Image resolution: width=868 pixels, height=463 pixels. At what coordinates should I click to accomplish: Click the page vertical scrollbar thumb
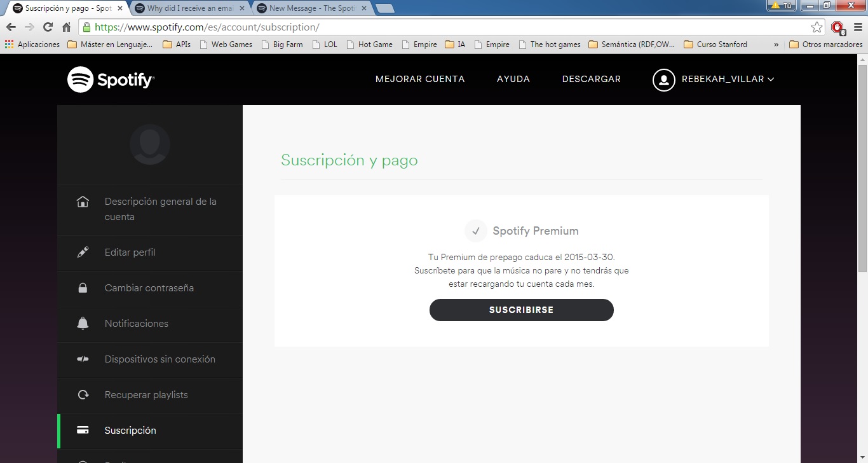click(x=862, y=168)
